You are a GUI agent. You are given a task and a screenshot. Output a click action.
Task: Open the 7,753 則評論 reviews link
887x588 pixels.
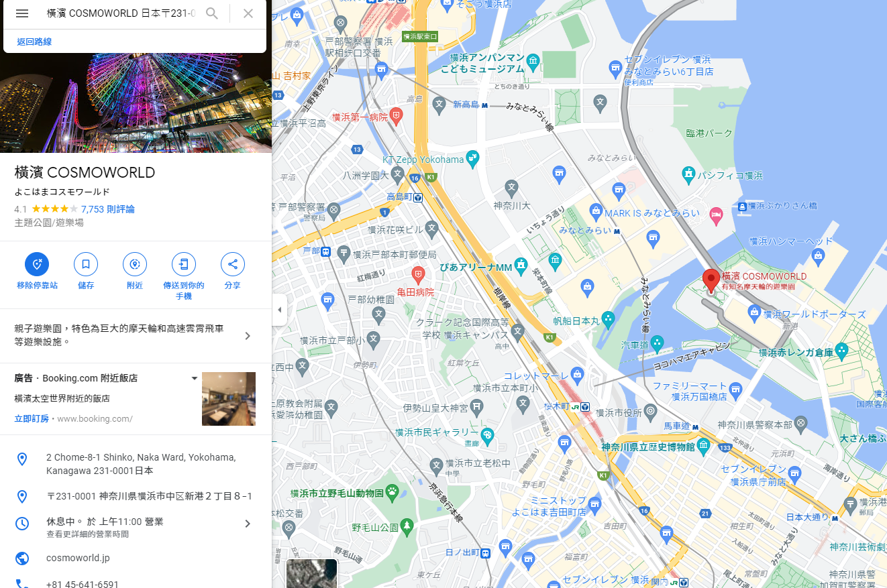pos(107,209)
